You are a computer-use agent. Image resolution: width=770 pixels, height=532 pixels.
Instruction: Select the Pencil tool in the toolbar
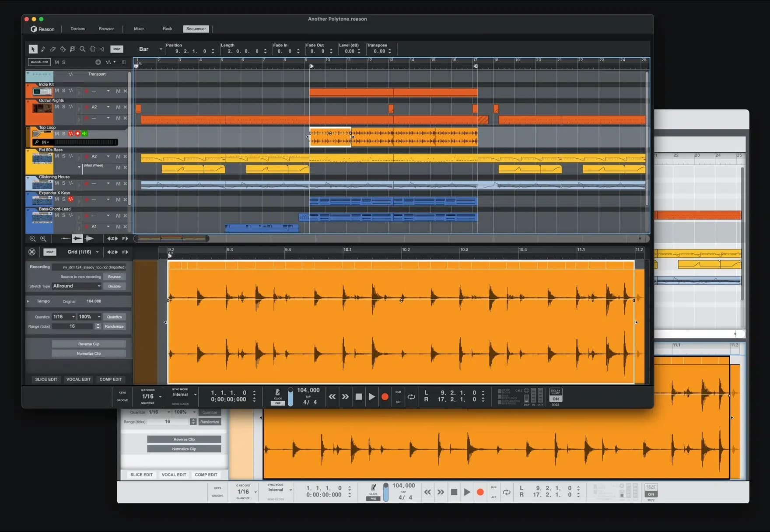pyautogui.click(x=43, y=49)
